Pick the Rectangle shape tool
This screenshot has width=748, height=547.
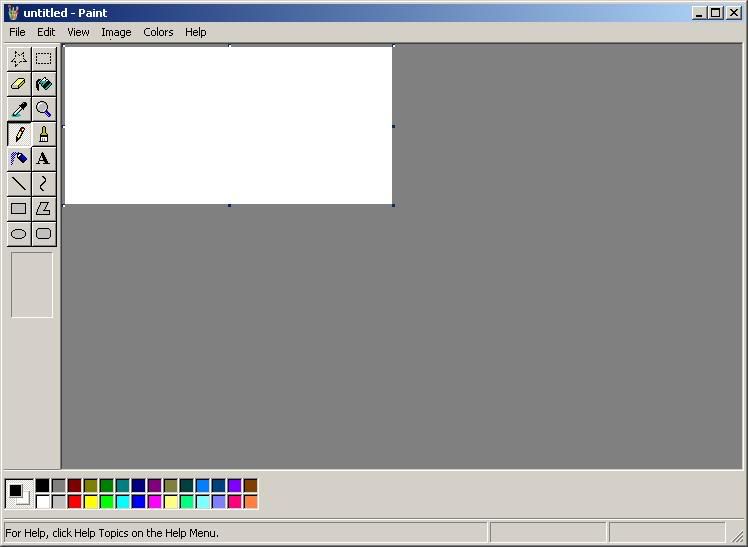coord(19,208)
